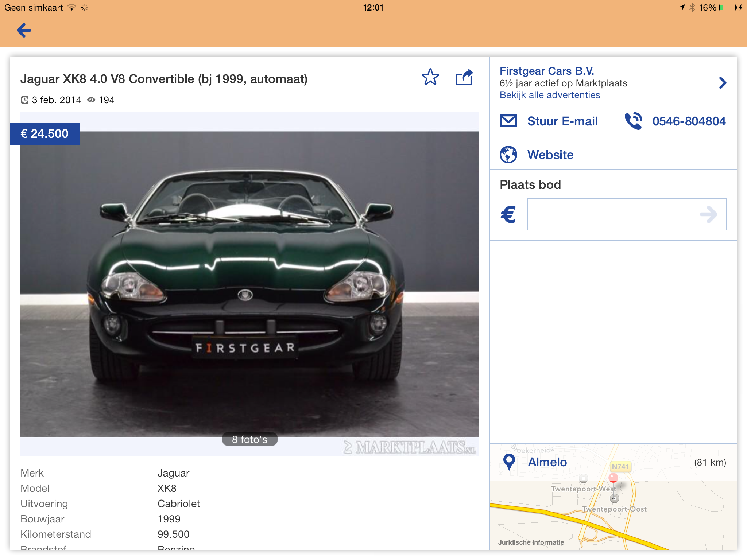Tap the N741 road label on map
This screenshot has height=560, width=747.
[x=620, y=467]
